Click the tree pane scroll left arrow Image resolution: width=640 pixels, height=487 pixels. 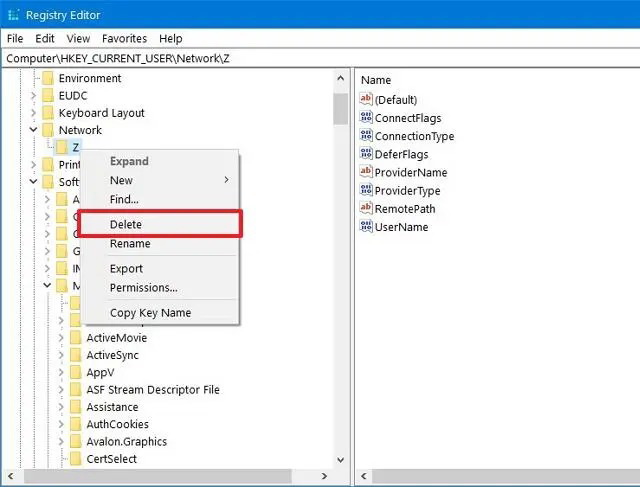click(11, 476)
